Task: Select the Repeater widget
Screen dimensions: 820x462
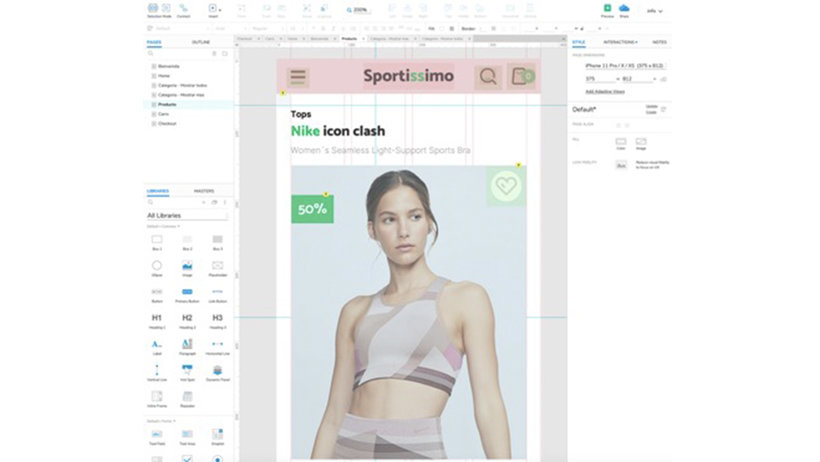Action: click(x=187, y=399)
